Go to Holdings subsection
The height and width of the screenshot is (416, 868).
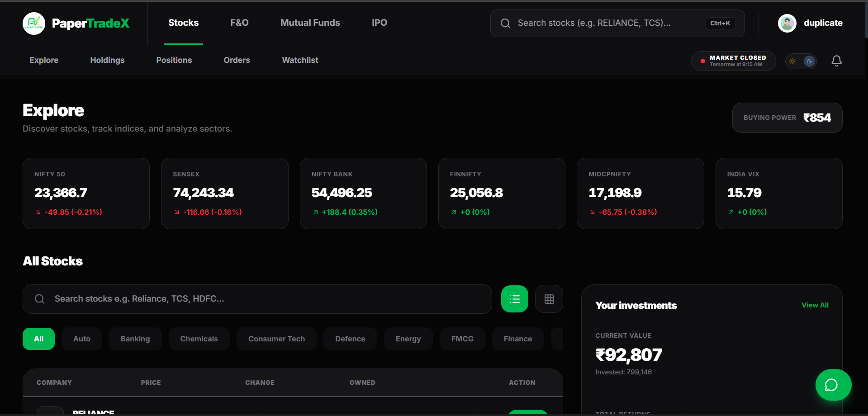[x=107, y=60]
